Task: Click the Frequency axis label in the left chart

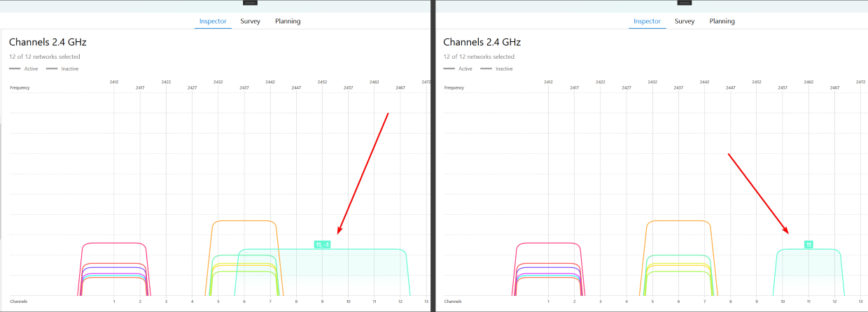Action: pos(20,87)
